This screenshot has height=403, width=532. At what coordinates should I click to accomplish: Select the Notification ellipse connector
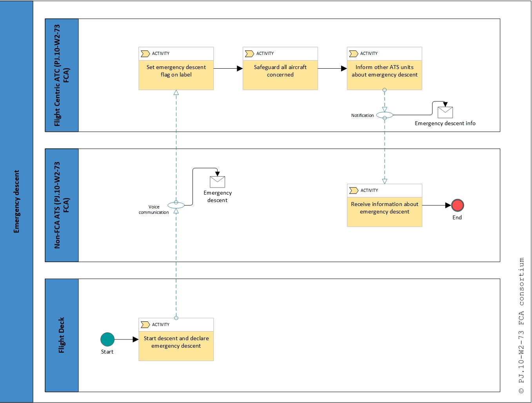384,115
